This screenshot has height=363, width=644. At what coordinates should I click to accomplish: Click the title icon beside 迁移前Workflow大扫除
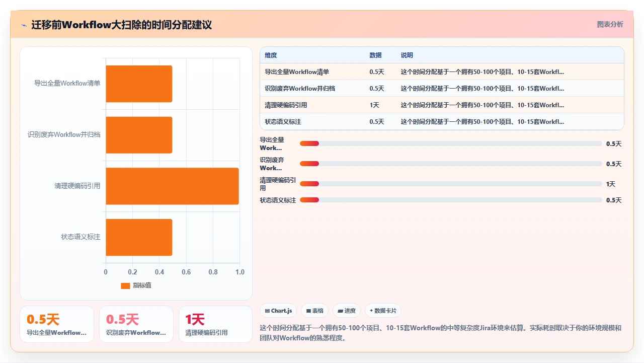tap(24, 25)
